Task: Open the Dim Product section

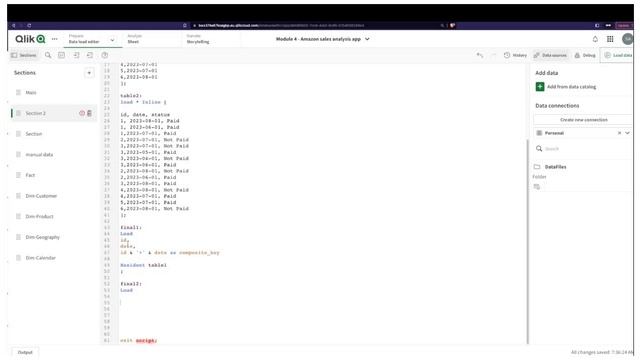Action: 40,216
